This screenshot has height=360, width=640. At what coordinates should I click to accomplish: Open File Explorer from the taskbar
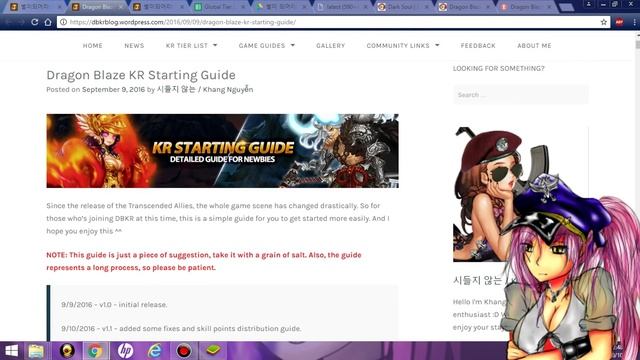click(x=36, y=351)
